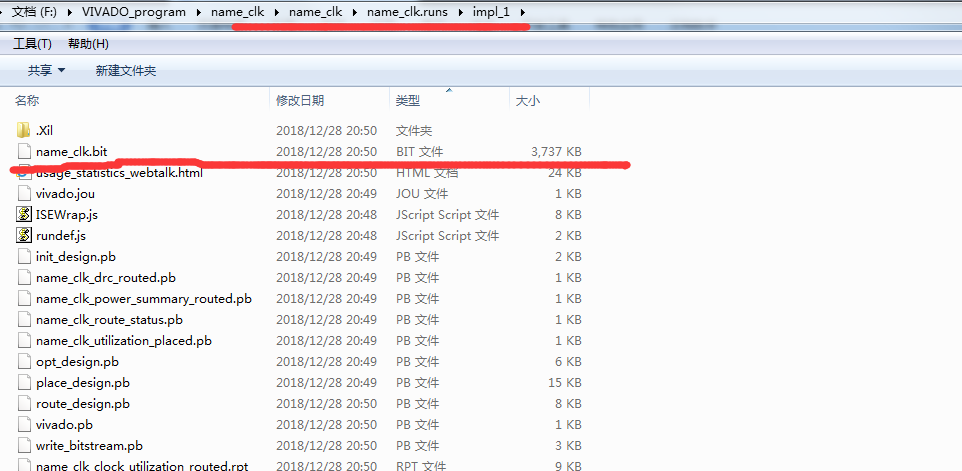The width and height of the screenshot is (962, 471).
Task: Select the name_clk_power_summary_routed.pb file name
Action: 144,299
